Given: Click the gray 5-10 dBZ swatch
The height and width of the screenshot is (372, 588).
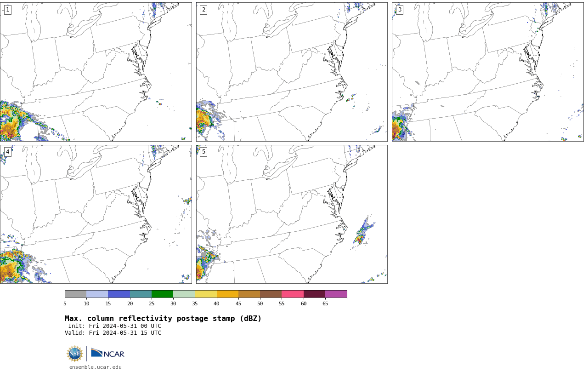Looking at the screenshot, I should [75, 294].
